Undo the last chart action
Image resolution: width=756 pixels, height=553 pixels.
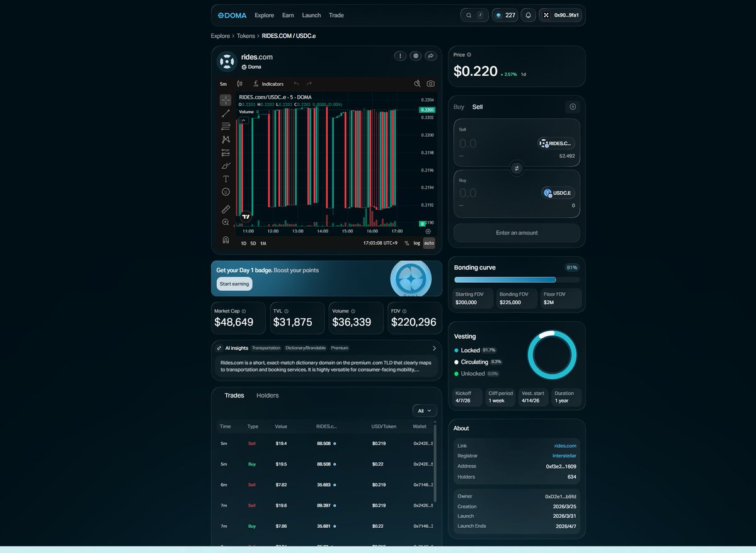pyautogui.click(x=296, y=84)
